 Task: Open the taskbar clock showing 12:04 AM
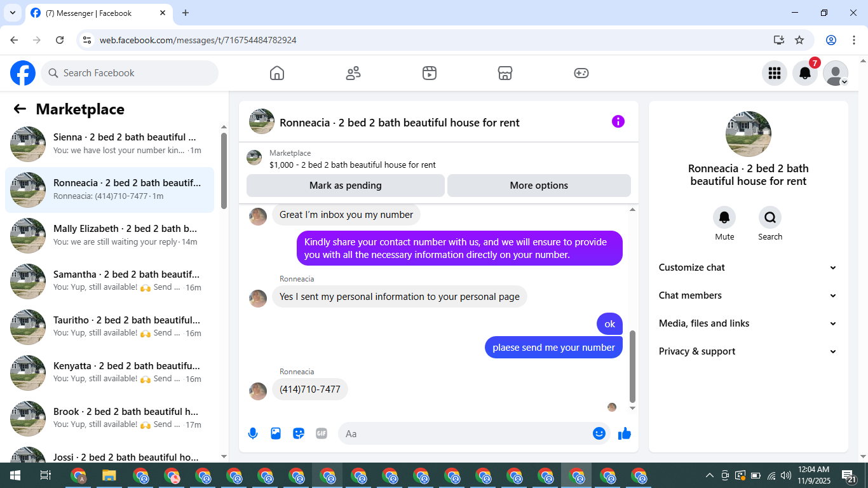pyautogui.click(x=814, y=475)
